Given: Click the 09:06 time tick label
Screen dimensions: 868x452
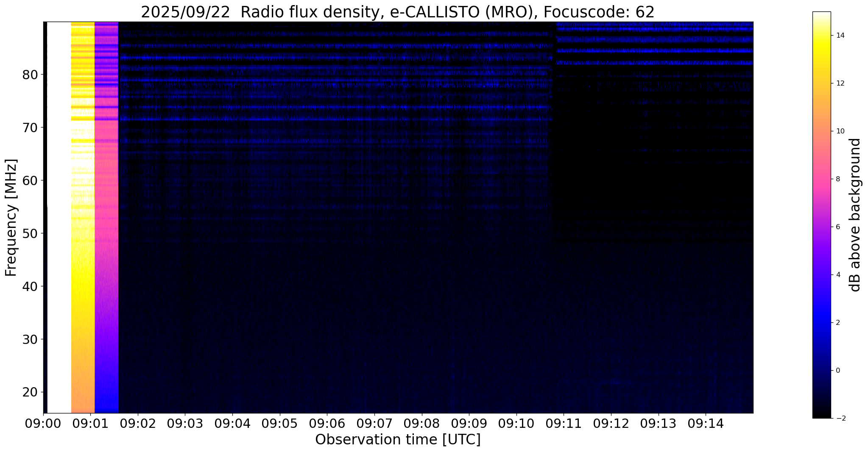Looking at the screenshot, I should click(x=327, y=423).
